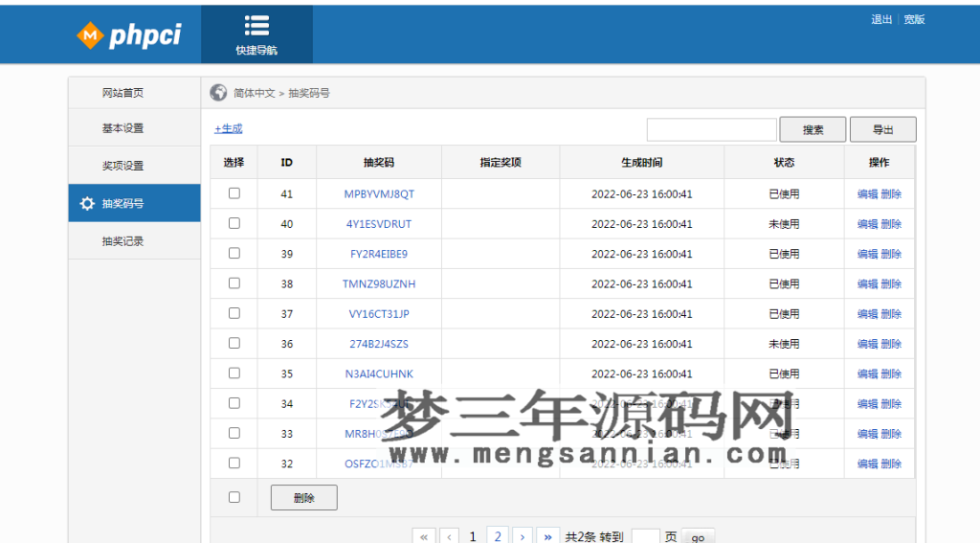
Task: Check the box for ID 41
Action: pyautogui.click(x=234, y=193)
